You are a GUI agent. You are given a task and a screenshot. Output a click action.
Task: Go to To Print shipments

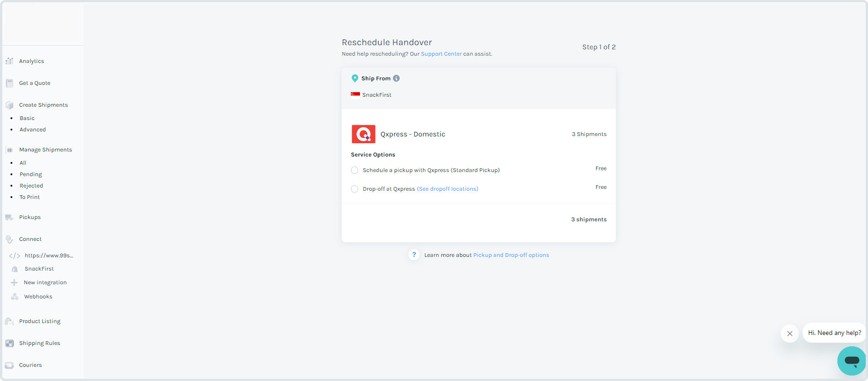[x=30, y=197]
